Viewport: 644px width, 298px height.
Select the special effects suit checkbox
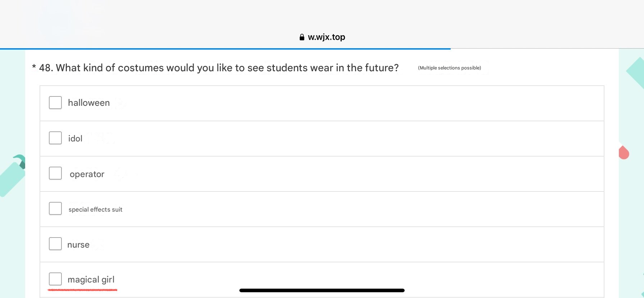(x=55, y=208)
